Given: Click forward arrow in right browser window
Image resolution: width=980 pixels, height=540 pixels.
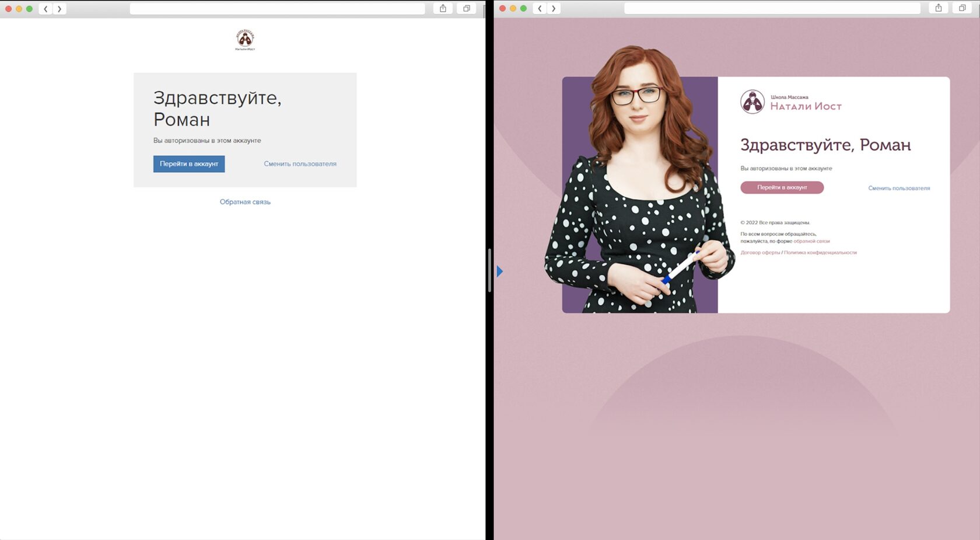Looking at the screenshot, I should [x=554, y=8].
